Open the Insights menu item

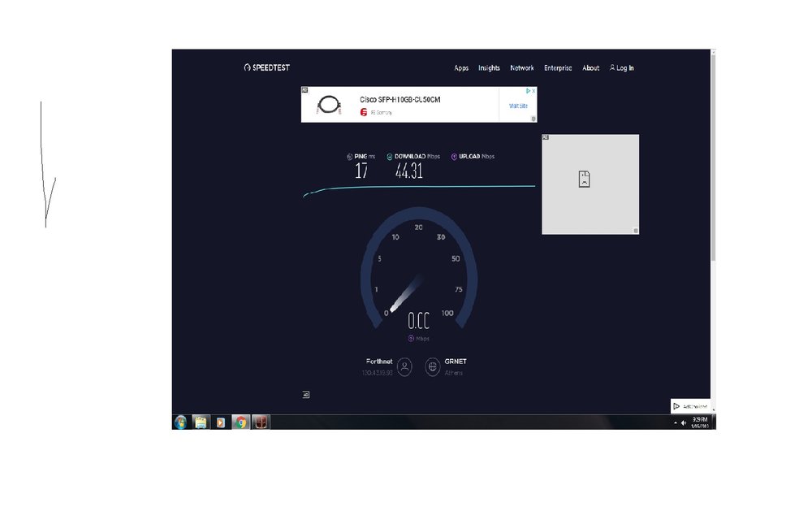(489, 68)
